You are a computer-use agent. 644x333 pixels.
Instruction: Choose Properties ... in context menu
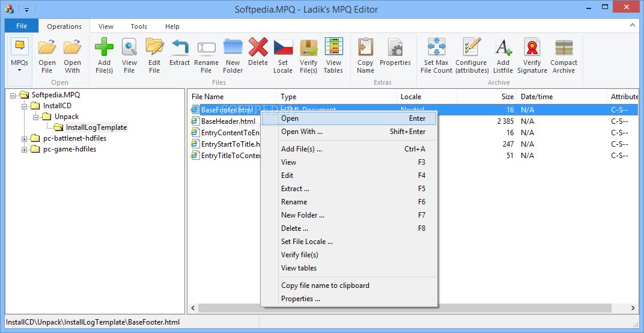[349, 299]
